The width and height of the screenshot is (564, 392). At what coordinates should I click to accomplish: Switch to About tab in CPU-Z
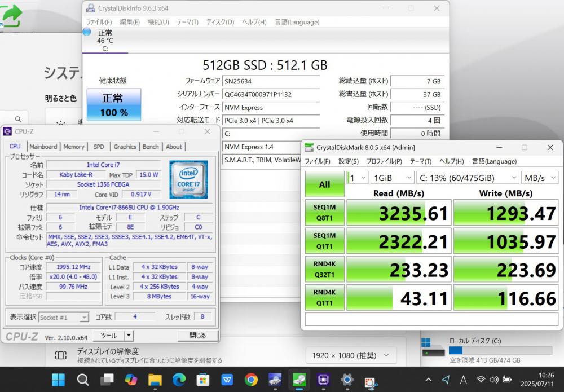[x=174, y=147]
